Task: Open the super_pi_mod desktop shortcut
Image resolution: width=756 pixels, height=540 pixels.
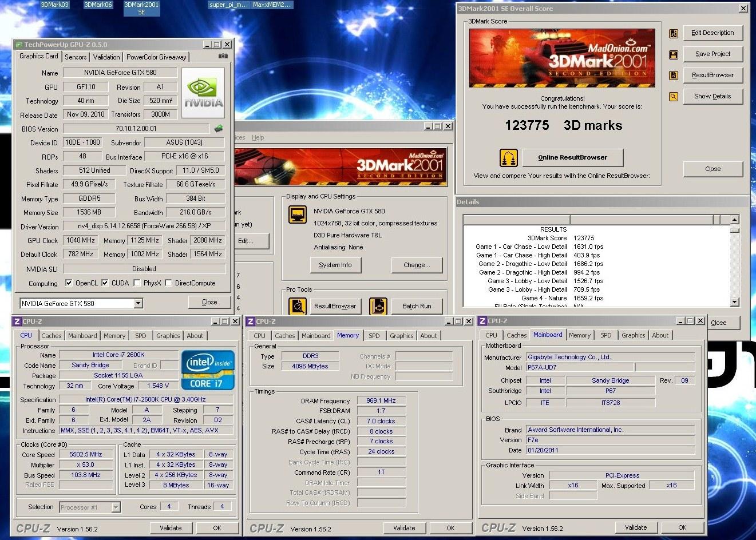Action: click(x=229, y=5)
